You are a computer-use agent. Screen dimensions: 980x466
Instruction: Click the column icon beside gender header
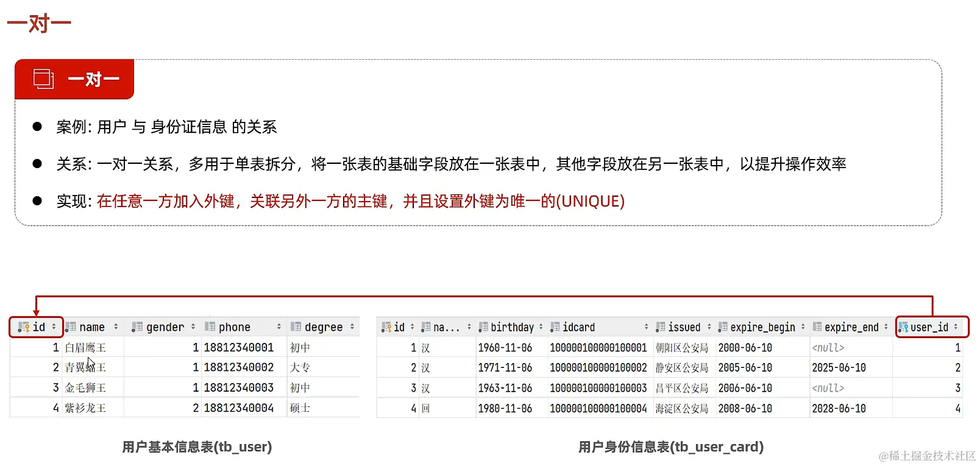(137, 327)
